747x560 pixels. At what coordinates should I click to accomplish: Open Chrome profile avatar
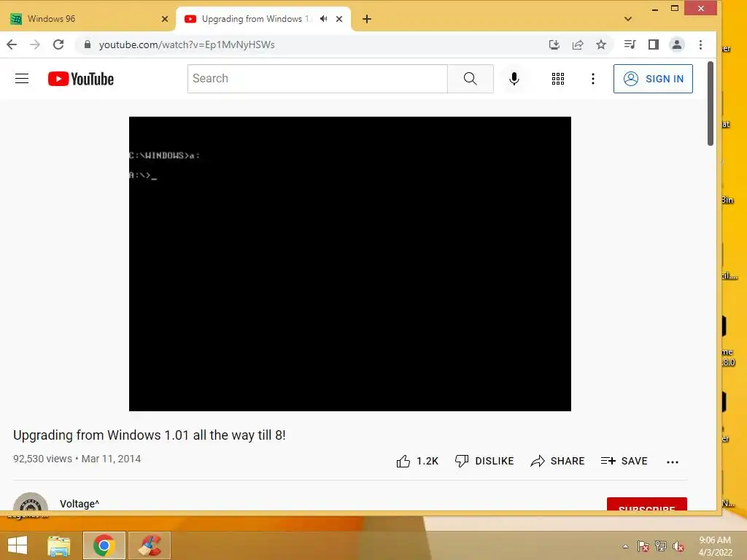click(676, 44)
